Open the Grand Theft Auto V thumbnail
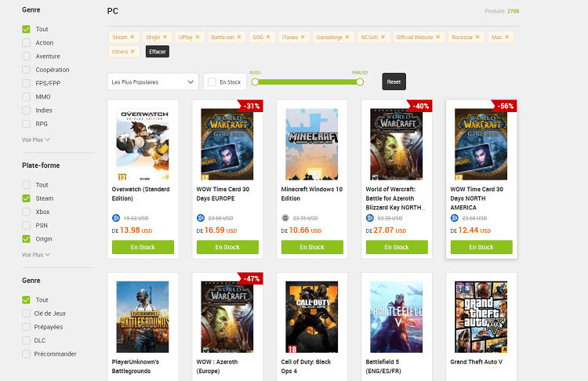The height and width of the screenshot is (381, 588). click(481, 316)
